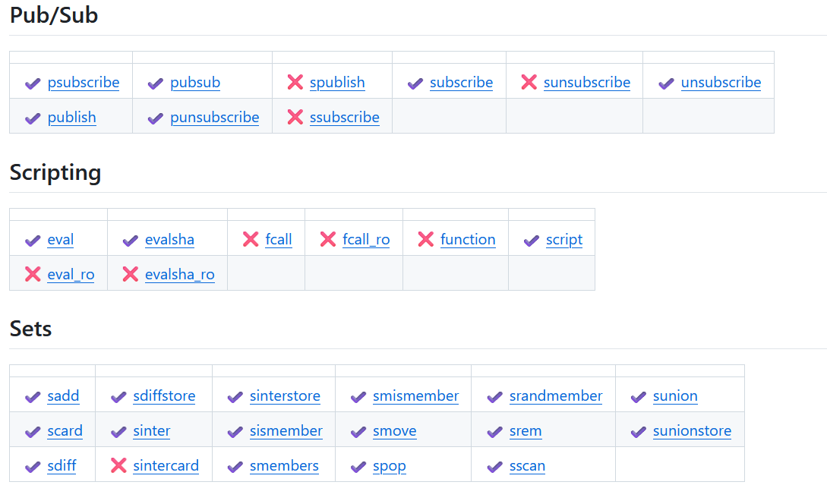Open the fcall_ro command link
Viewport: 827px width, 504px height.
[366, 239]
